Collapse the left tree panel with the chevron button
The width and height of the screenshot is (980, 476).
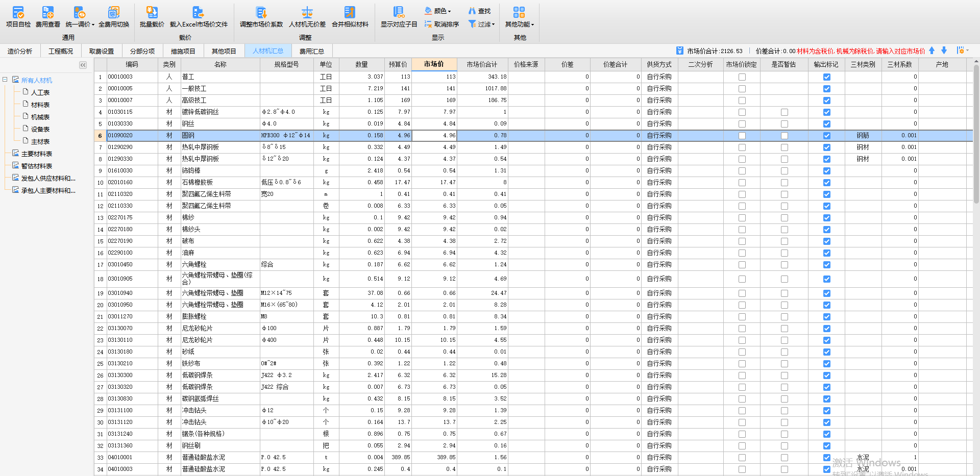(83, 65)
